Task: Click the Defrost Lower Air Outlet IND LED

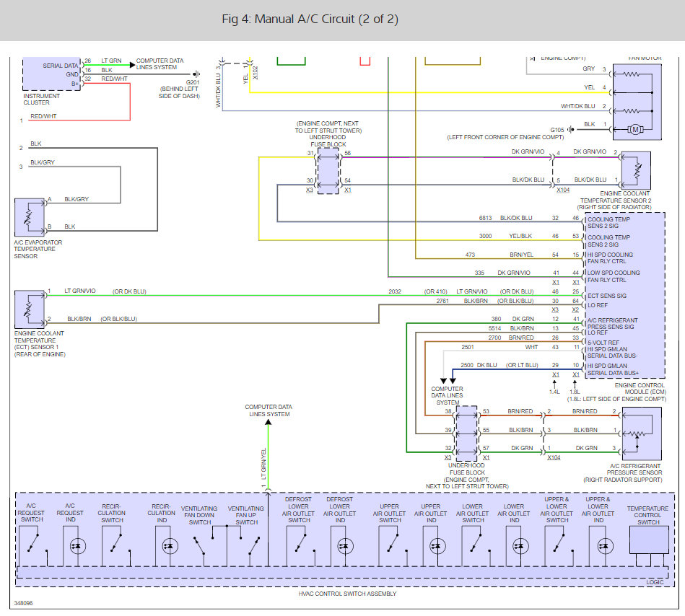Action: [345, 546]
